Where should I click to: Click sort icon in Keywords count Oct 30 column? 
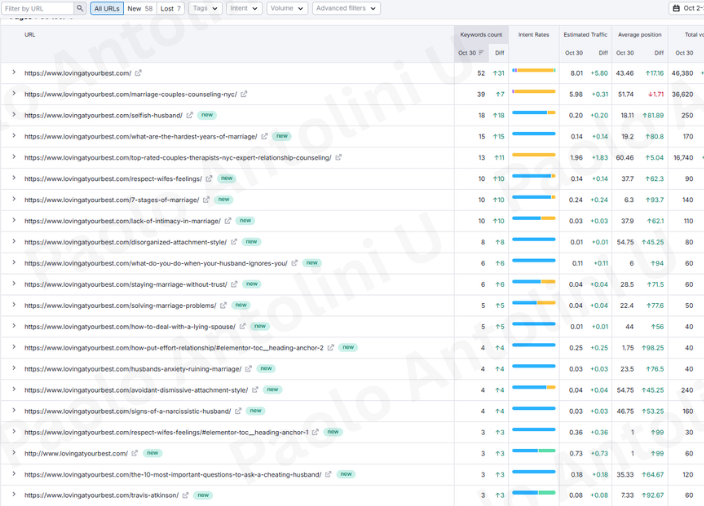[482, 52]
